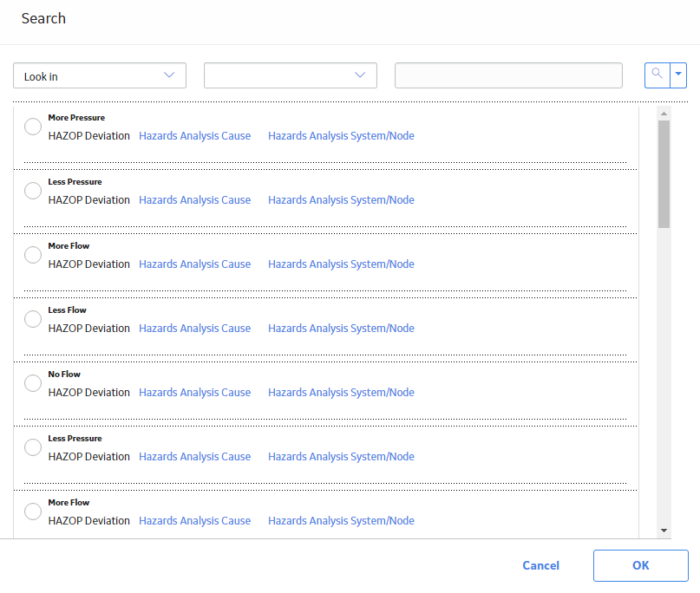Select the No Flow radio button
The image size is (700, 593).
point(33,383)
